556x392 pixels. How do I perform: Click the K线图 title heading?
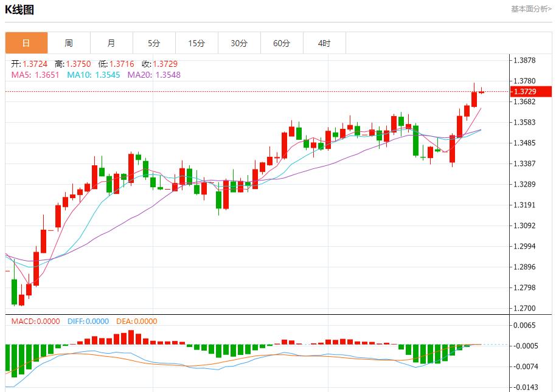(20, 10)
